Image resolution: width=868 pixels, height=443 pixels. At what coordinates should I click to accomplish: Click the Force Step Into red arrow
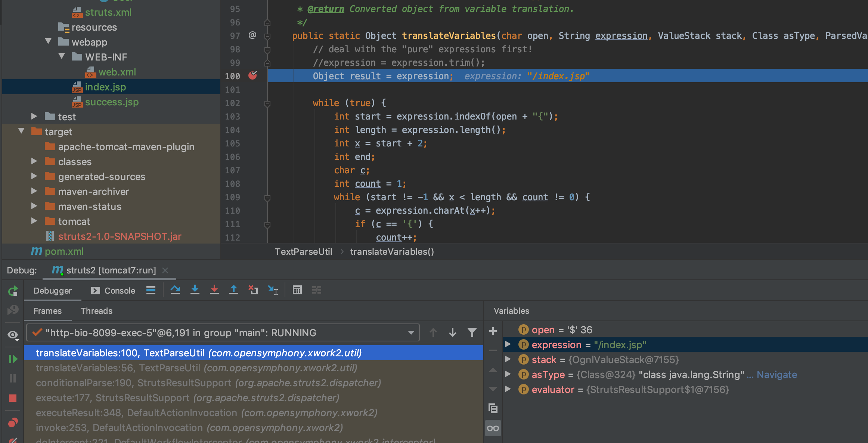tap(214, 290)
